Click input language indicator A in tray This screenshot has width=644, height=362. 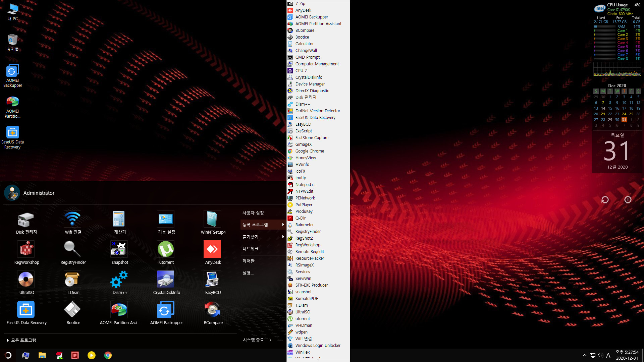click(608, 355)
